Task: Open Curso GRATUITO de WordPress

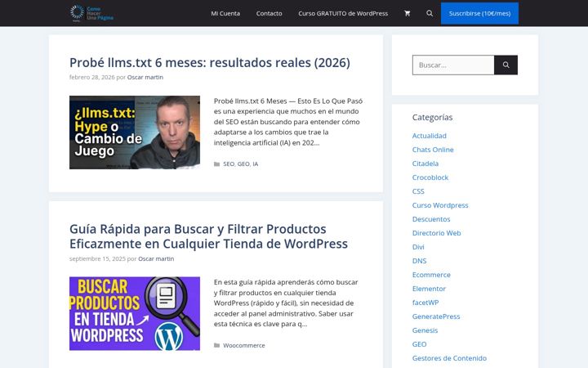Action: (343, 14)
